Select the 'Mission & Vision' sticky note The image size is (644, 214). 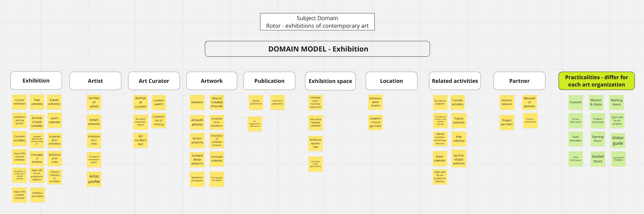[x=596, y=102]
